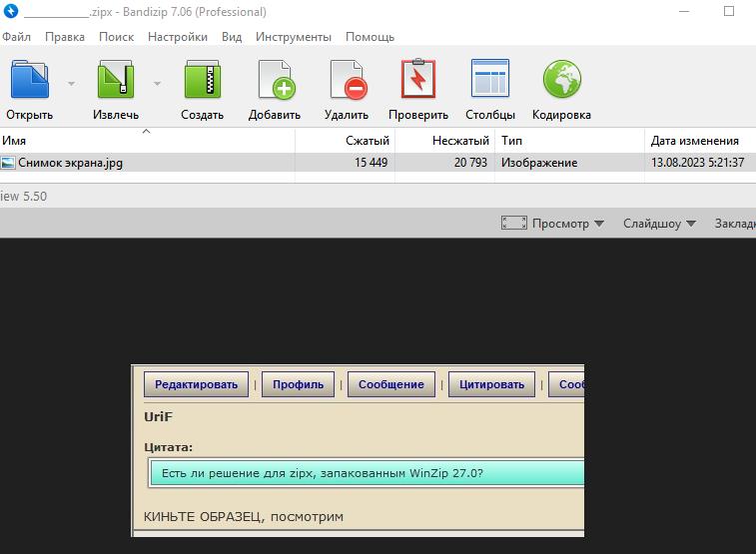Open the Просмотр dropdown in viewer
Screen dimensions: 756x554
click(x=568, y=224)
